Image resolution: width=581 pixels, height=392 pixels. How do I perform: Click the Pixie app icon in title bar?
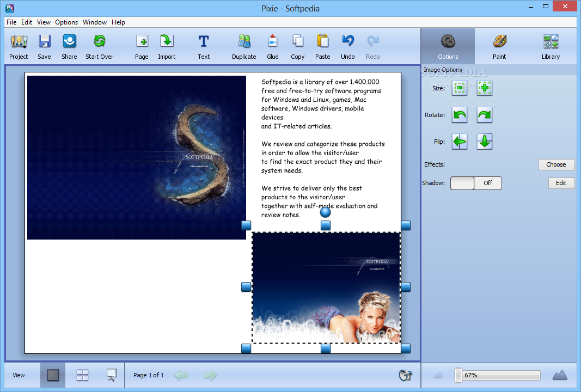pos(10,8)
